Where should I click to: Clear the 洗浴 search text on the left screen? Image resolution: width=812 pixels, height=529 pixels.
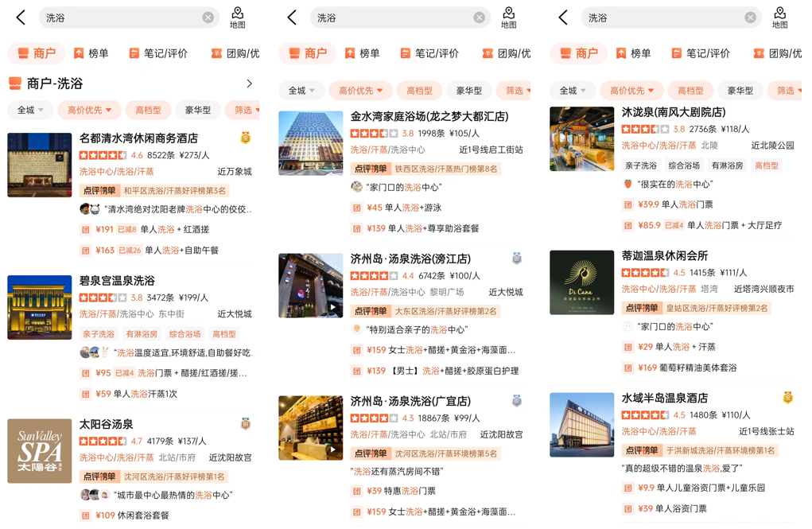point(208,18)
